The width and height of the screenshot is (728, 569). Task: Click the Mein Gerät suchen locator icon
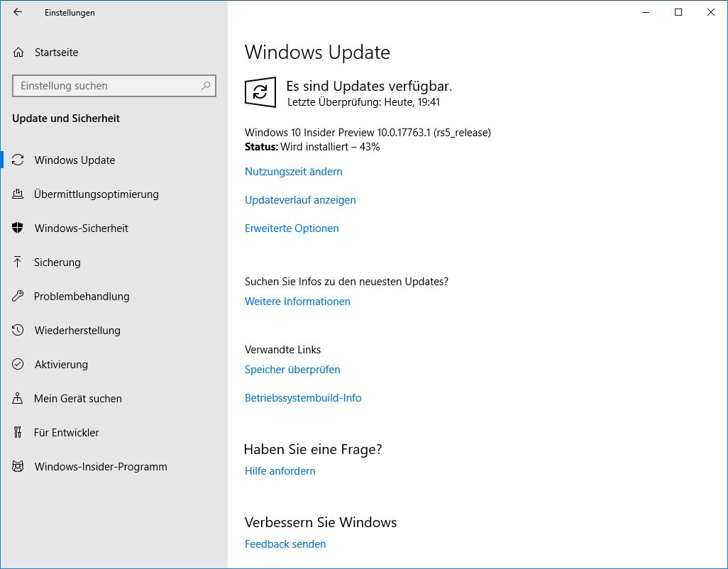18,398
